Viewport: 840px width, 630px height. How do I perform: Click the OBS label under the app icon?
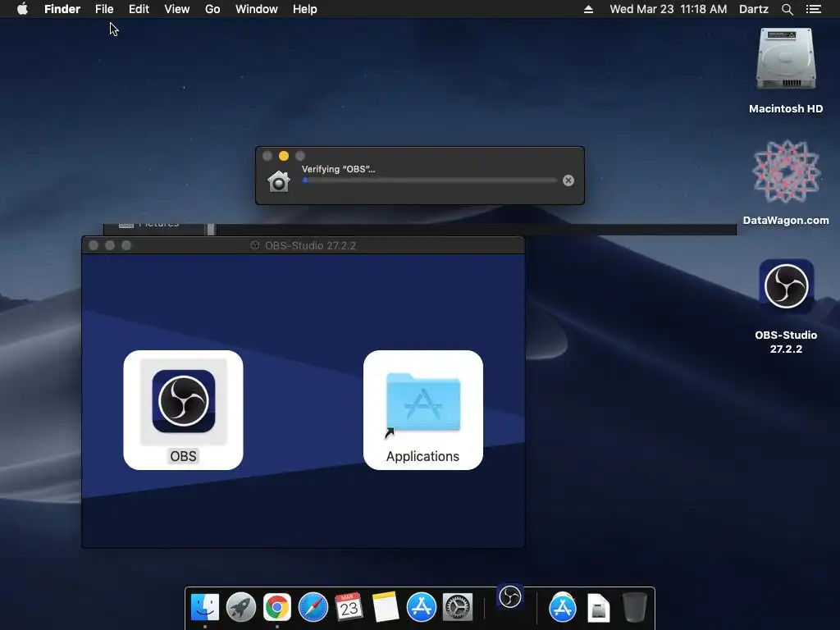pos(183,456)
